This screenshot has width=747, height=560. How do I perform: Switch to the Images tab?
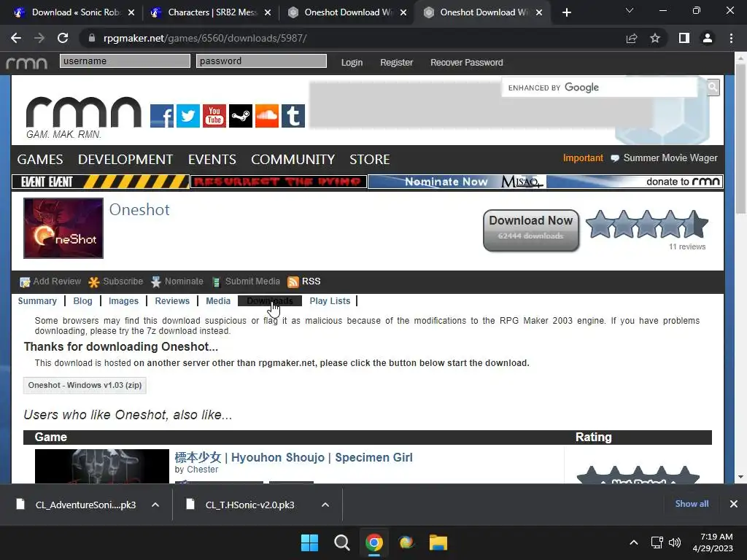(x=123, y=301)
